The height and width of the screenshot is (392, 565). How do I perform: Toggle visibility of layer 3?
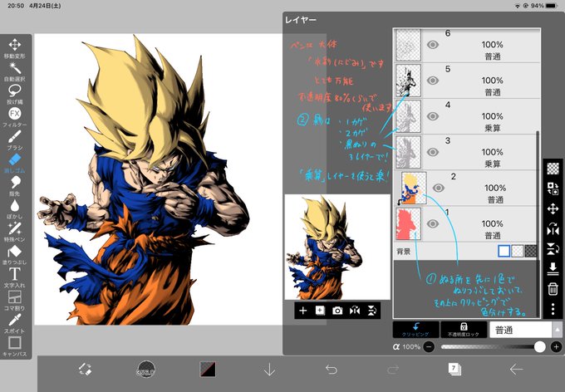(x=433, y=152)
